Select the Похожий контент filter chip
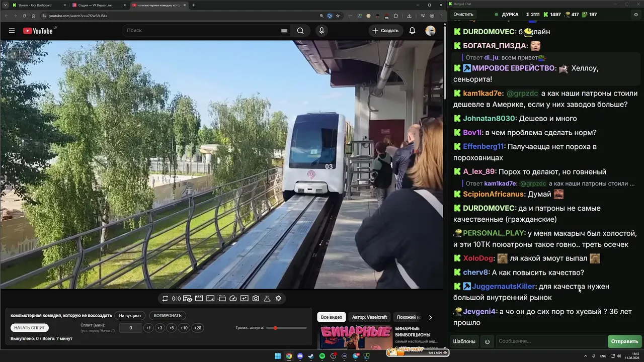Image resolution: width=644 pixels, height=362 pixels. coord(408,317)
